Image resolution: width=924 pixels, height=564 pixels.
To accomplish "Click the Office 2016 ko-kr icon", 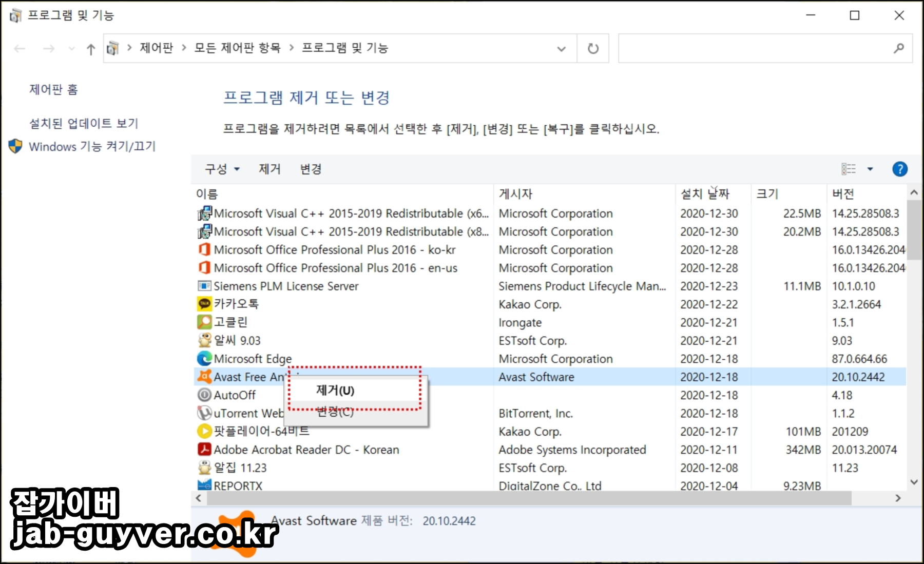I will tap(204, 249).
